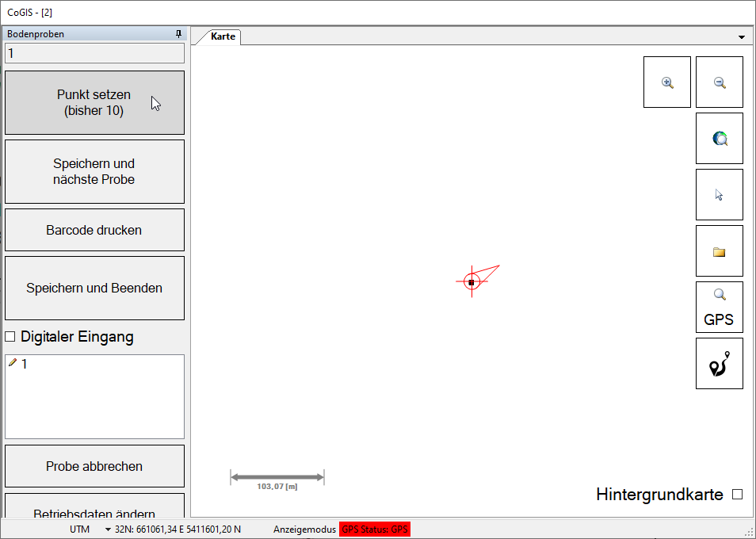Click Barcode drucken
756x539 pixels.
pos(94,229)
